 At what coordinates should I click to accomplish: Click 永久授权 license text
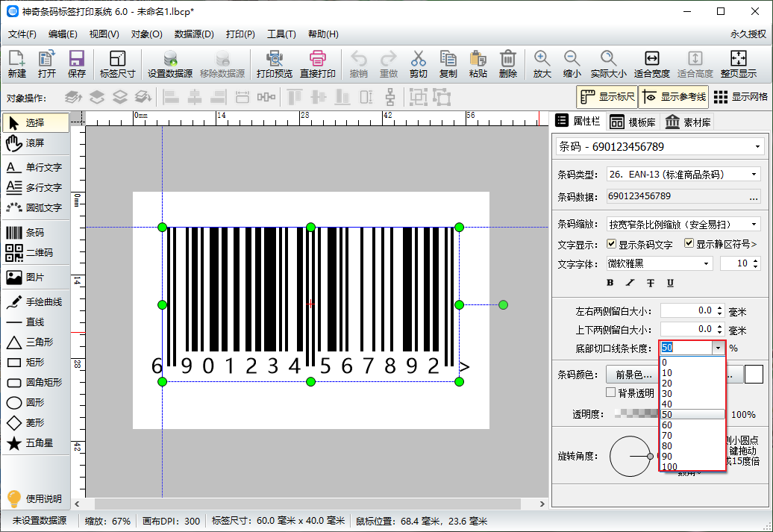coord(748,34)
